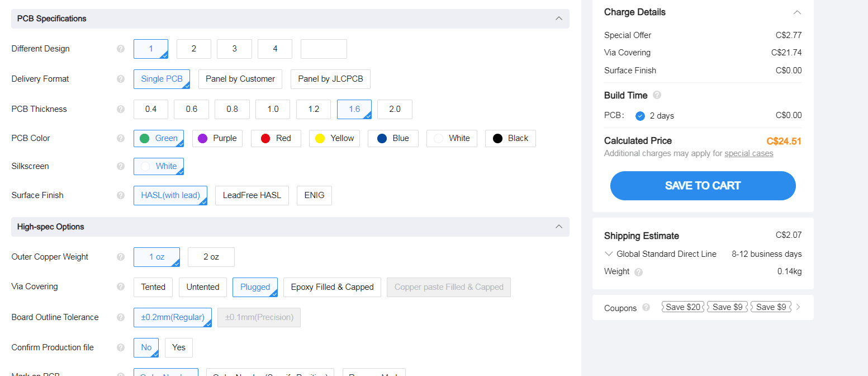
Task: Open the special cases link
Action: click(x=748, y=153)
